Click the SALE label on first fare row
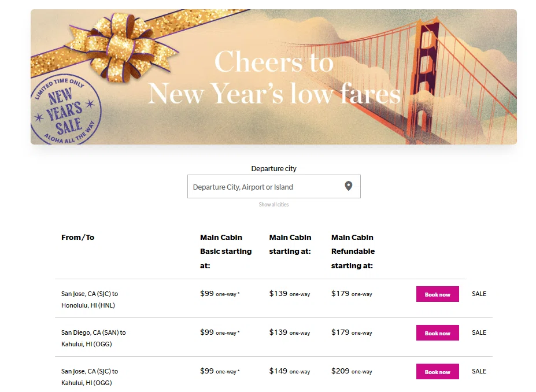 pos(479,294)
